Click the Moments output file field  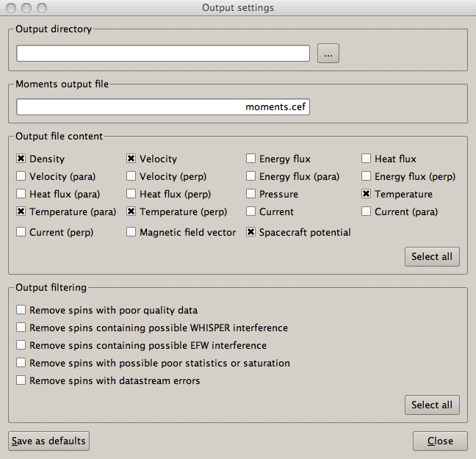(163, 107)
